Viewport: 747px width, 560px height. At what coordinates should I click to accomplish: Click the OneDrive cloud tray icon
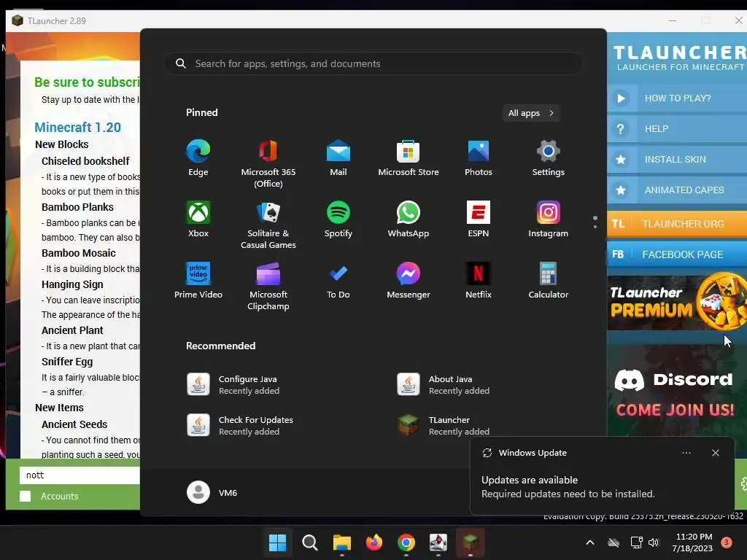tap(614, 542)
